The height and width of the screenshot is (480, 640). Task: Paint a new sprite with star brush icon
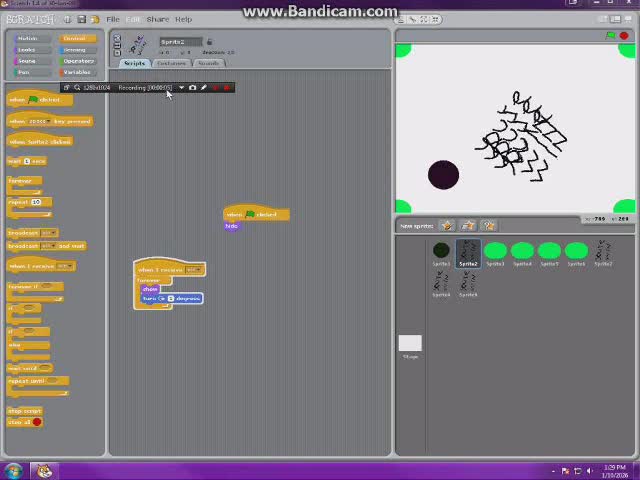447,225
